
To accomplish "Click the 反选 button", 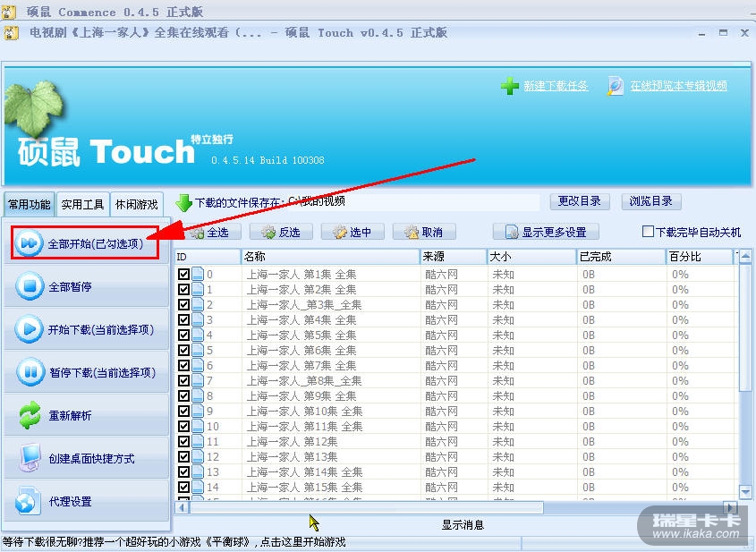I will [281, 232].
